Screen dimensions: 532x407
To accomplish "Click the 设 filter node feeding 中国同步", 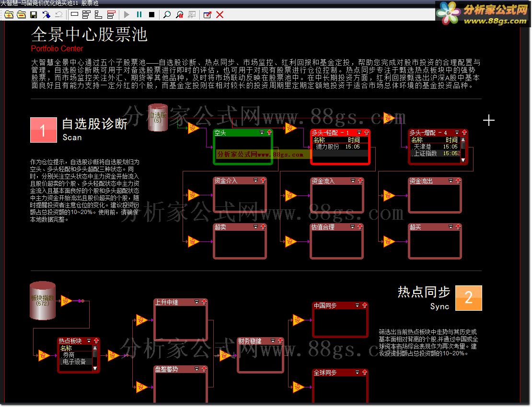I will point(298,320).
